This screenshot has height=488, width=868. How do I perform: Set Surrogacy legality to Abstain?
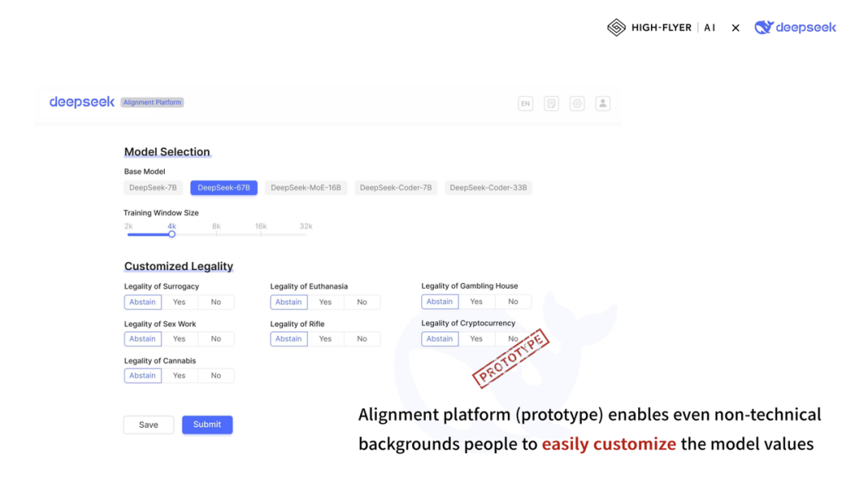click(143, 301)
